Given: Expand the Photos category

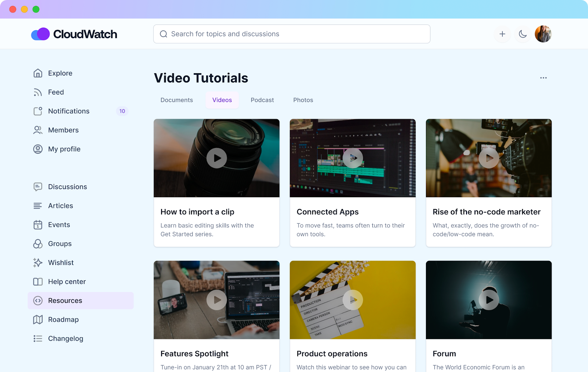Looking at the screenshot, I should click(303, 100).
